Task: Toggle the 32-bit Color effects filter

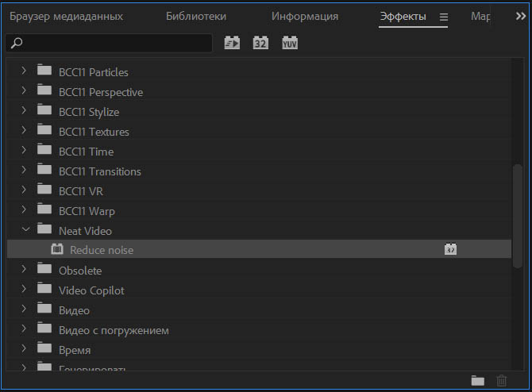Action: (x=260, y=43)
